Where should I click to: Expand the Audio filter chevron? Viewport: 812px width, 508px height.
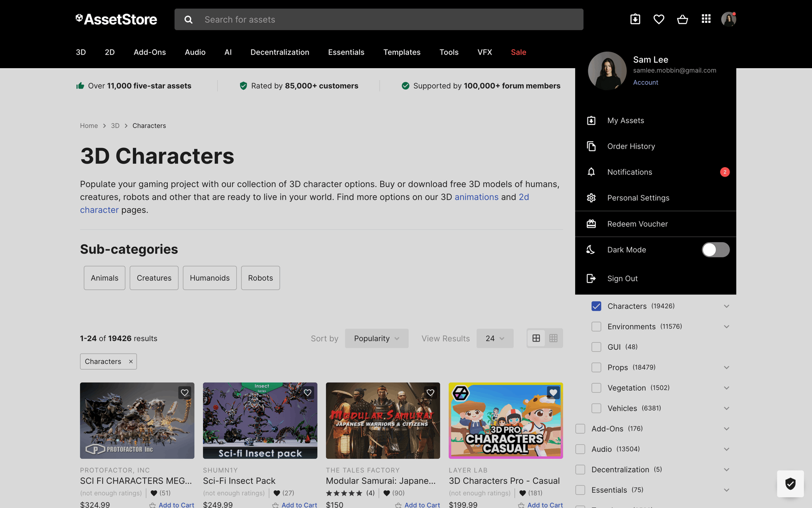727,449
